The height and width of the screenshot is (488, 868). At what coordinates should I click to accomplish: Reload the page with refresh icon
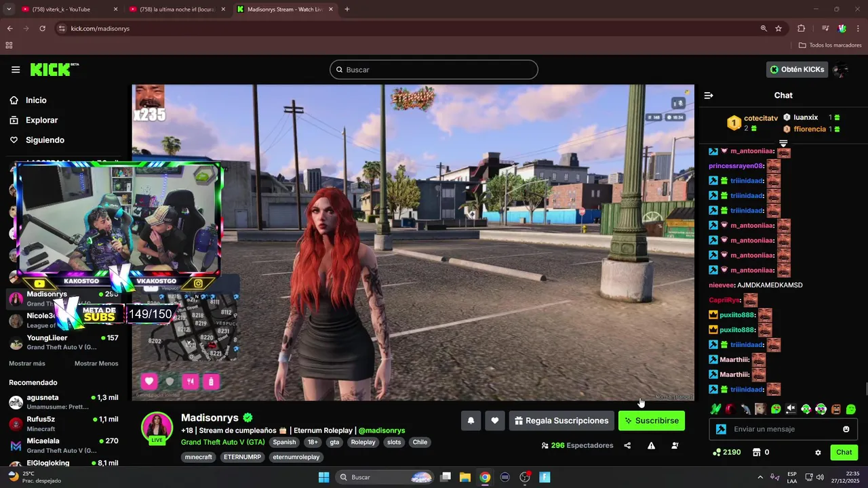[x=42, y=28]
